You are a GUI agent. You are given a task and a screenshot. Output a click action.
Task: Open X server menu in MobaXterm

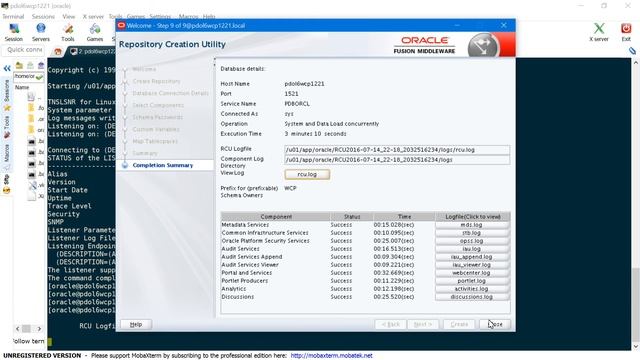tap(93, 16)
